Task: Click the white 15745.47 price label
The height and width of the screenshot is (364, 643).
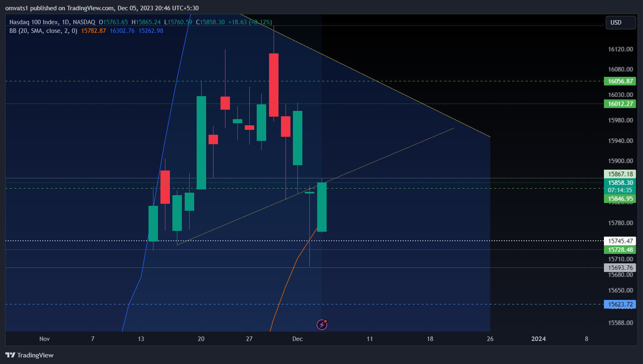Action: pos(620,241)
